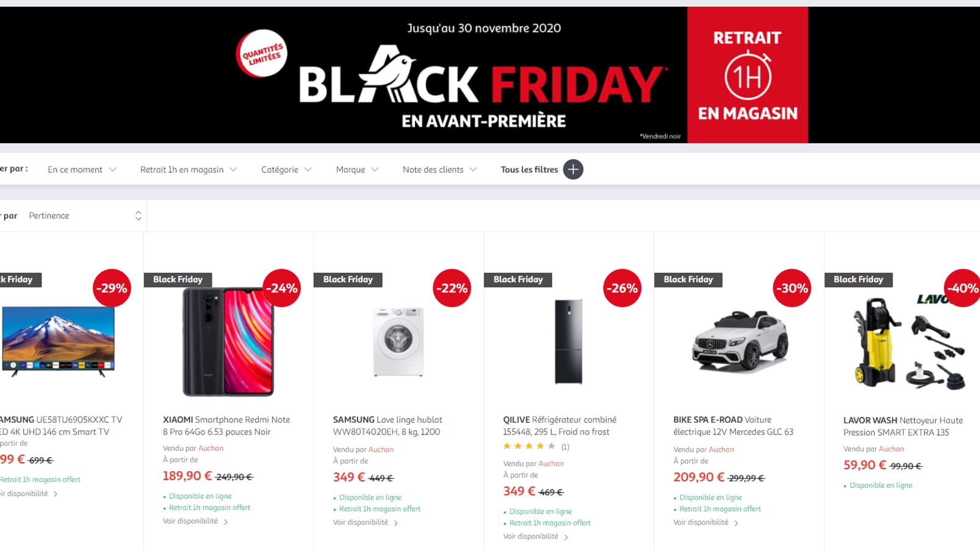
Task: Open the Marque filter dropdown
Action: point(357,170)
